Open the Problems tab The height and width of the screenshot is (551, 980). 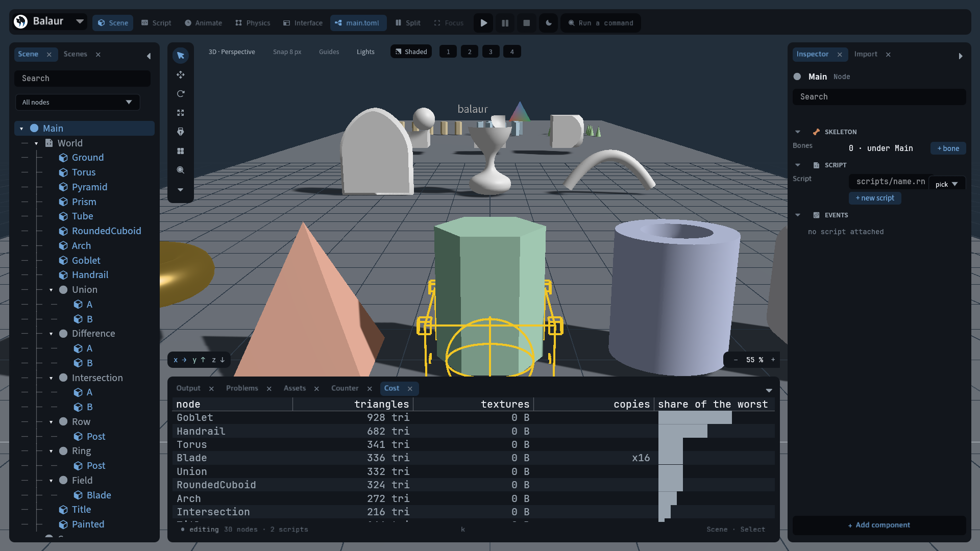coord(242,388)
